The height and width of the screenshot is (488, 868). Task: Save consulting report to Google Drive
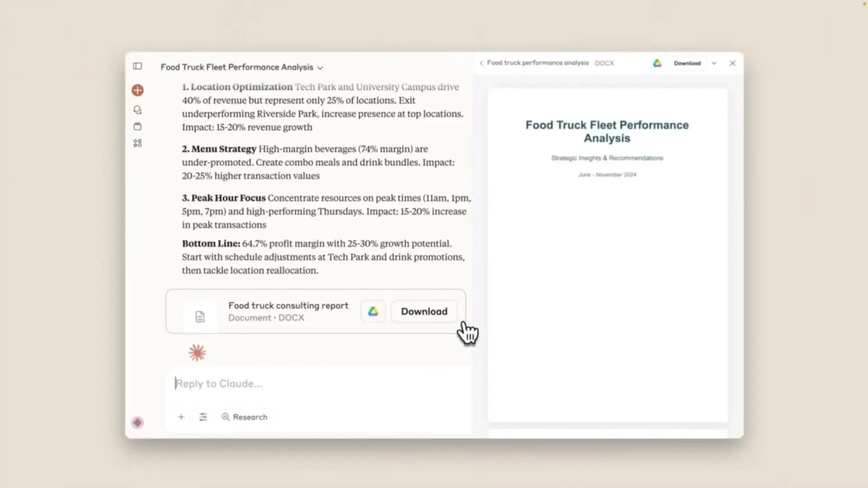[373, 311]
